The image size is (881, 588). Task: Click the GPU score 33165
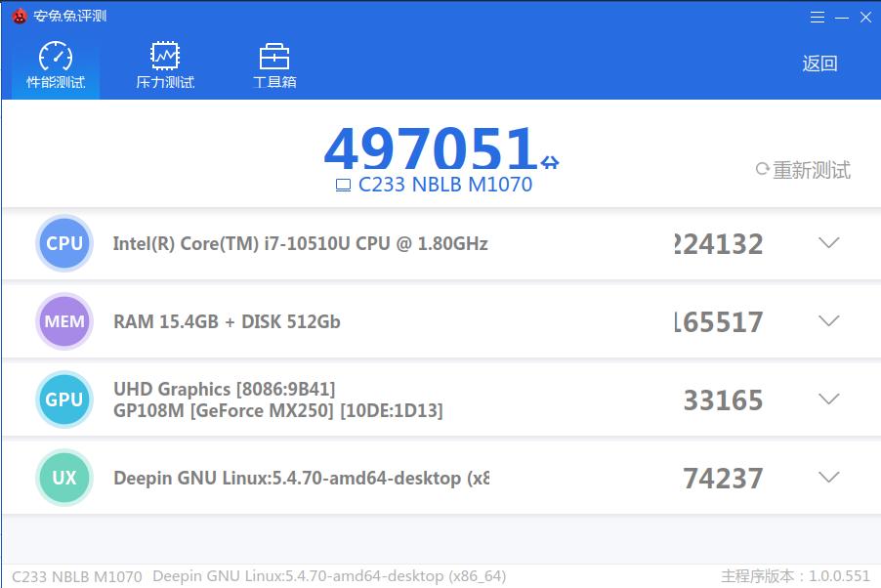tap(723, 400)
